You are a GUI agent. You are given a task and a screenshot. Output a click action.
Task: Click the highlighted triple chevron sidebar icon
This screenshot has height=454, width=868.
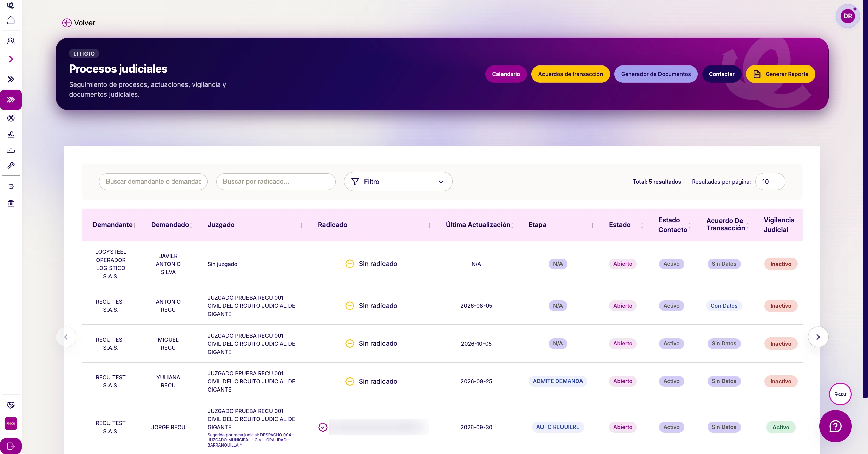point(11,100)
